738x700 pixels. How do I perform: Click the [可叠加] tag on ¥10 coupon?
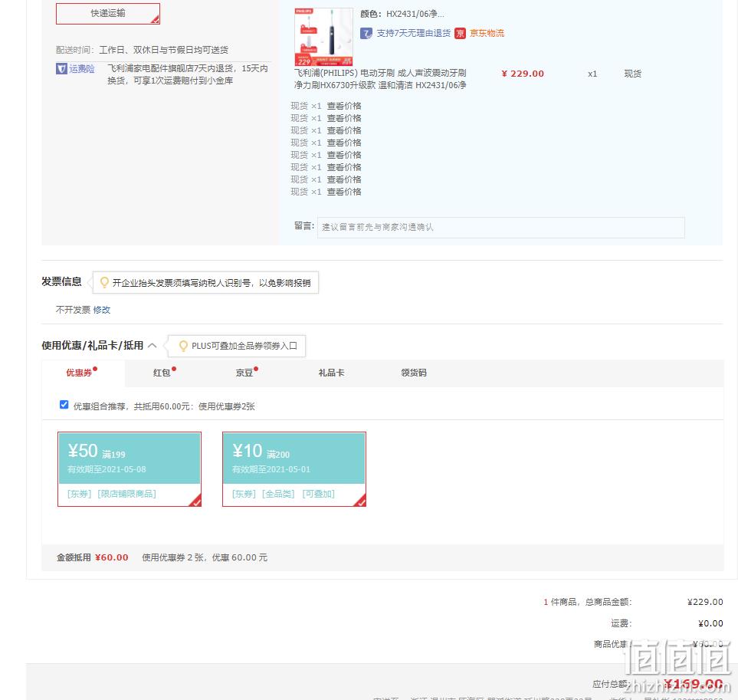click(318, 494)
